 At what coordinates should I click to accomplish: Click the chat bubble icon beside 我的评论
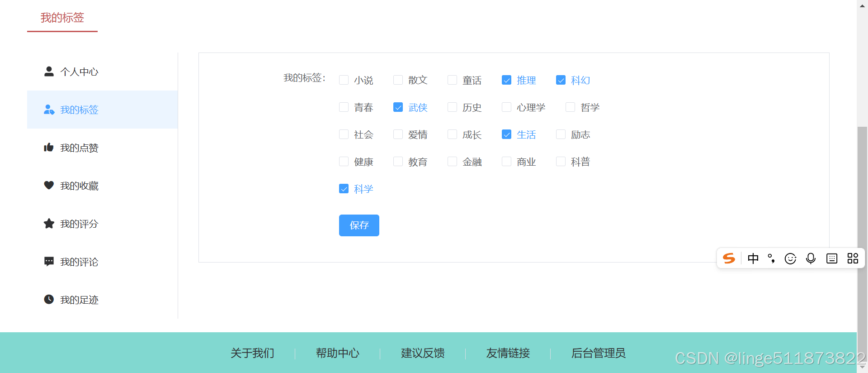tap(49, 262)
